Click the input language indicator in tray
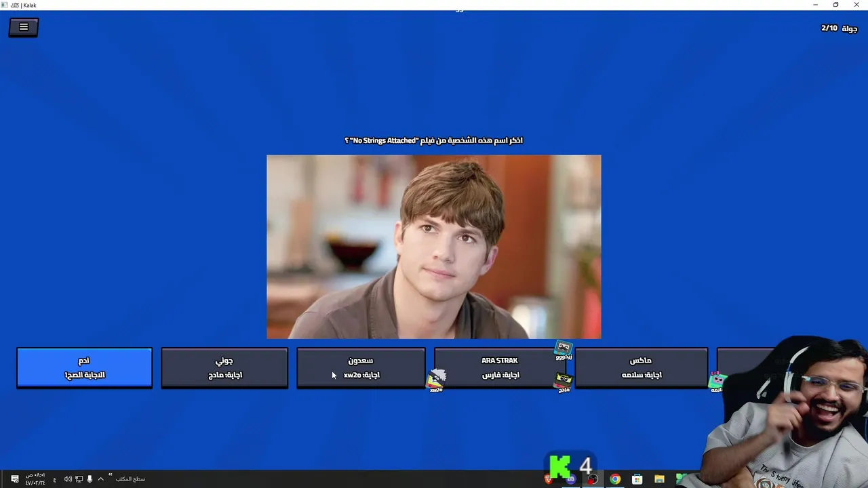Viewport: 868px width, 488px height. [55, 479]
